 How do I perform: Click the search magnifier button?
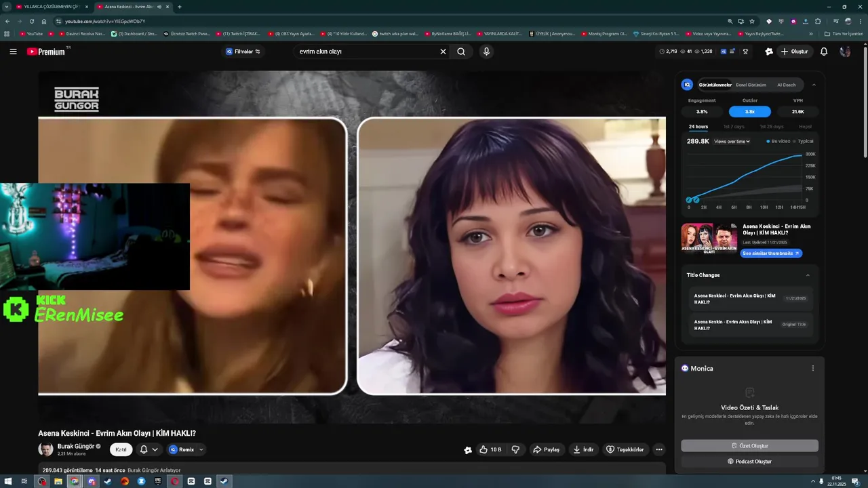pyautogui.click(x=461, y=52)
